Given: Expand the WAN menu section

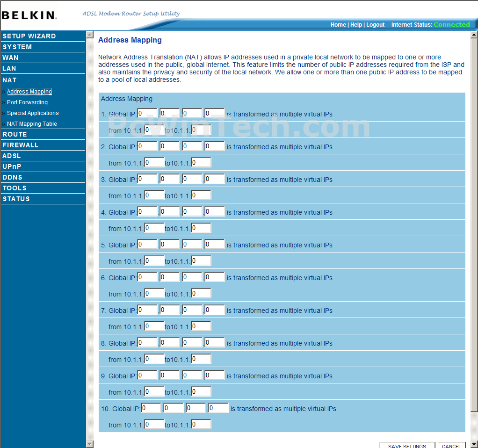Looking at the screenshot, I should tap(10, 58).
